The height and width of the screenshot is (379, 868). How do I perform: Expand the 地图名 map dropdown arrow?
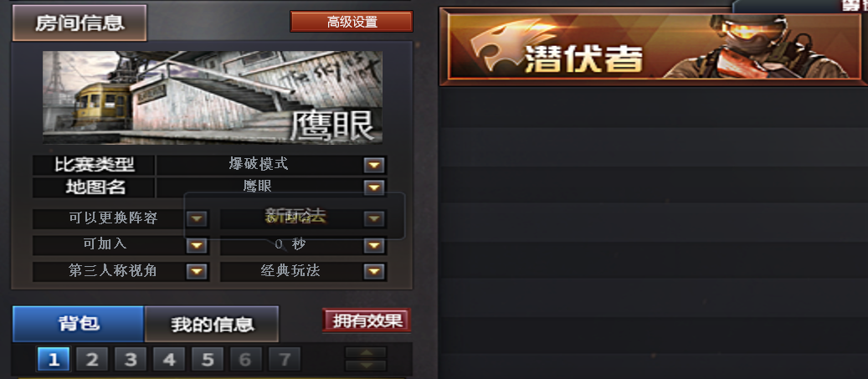coord(374,187)
